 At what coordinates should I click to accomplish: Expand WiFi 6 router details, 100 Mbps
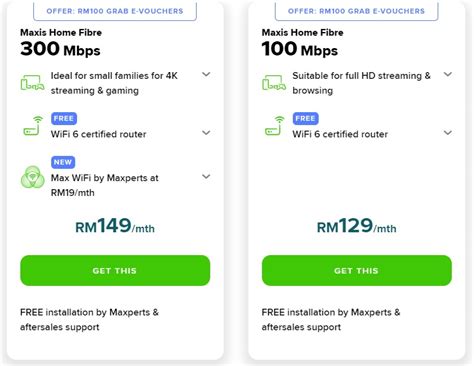click(x=448, y=133)
